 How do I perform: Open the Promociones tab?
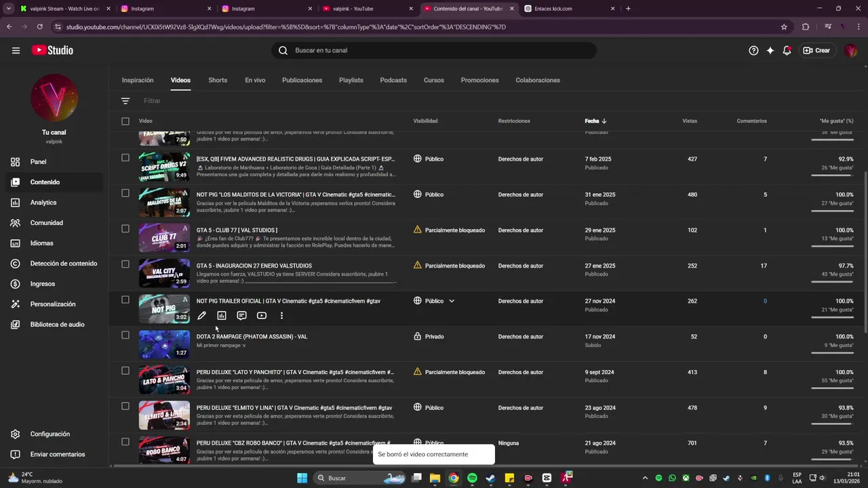pos(480,80)
